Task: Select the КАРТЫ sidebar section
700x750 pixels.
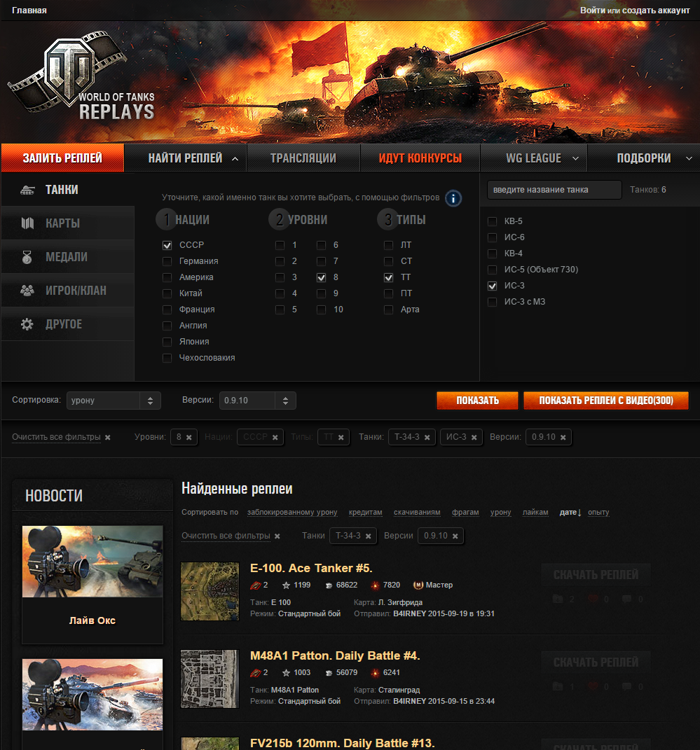Action: [x=67, y=223]
